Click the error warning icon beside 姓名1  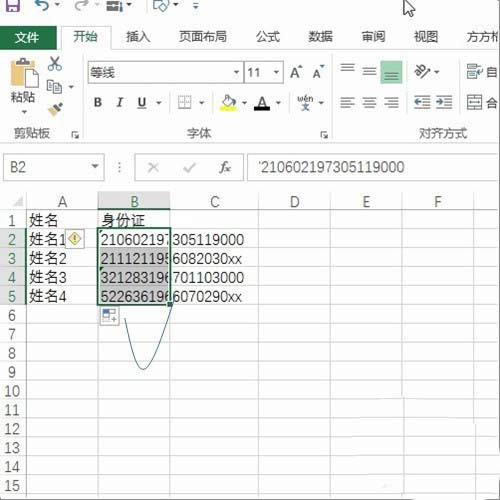75,239
